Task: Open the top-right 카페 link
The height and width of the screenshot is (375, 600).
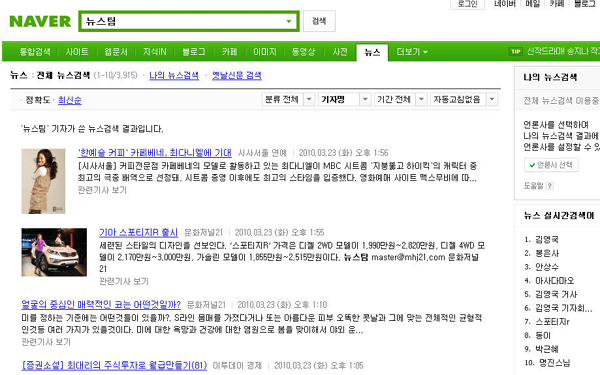Action: pyautogui.click(x=557, y=4)
